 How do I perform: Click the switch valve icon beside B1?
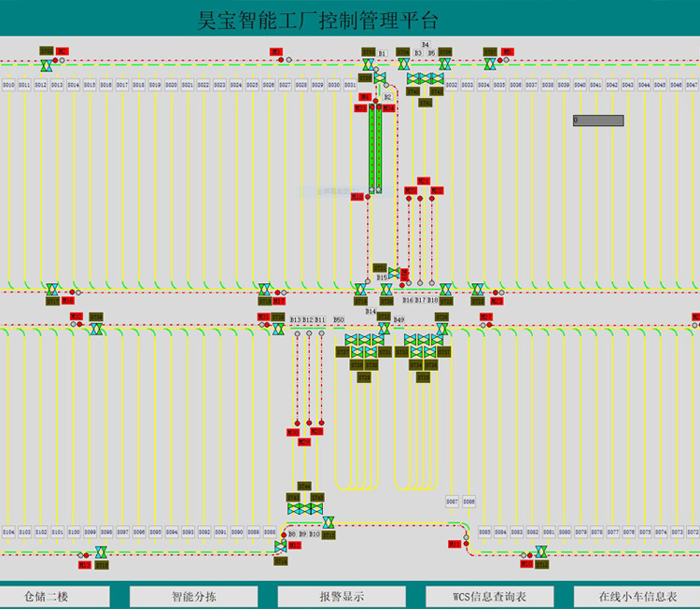tap(368, 64)
